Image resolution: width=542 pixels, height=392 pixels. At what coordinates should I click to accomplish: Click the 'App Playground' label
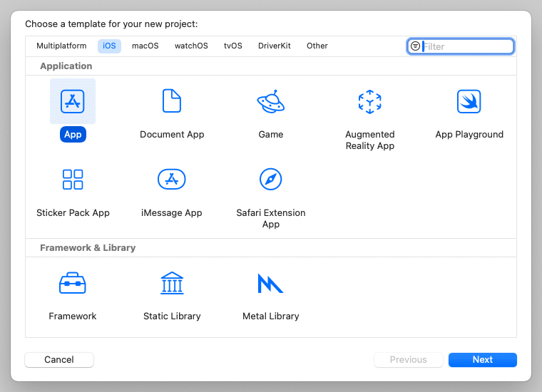(469, 135)
